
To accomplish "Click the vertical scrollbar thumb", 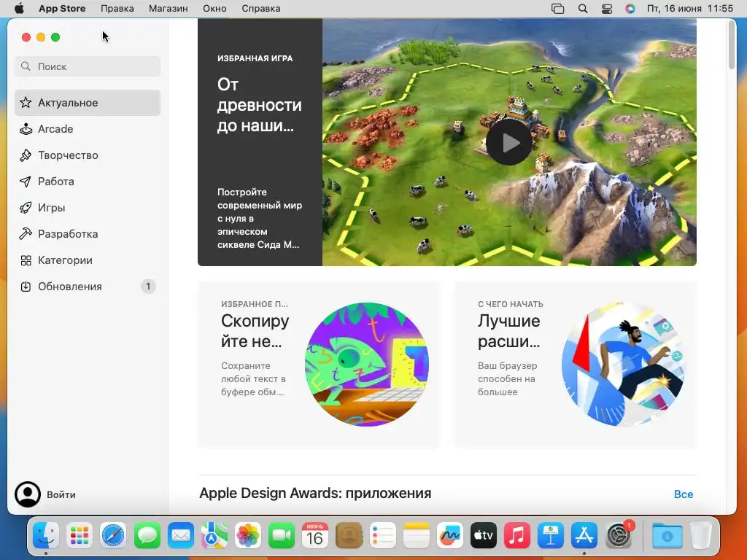I will coord(731,45).
